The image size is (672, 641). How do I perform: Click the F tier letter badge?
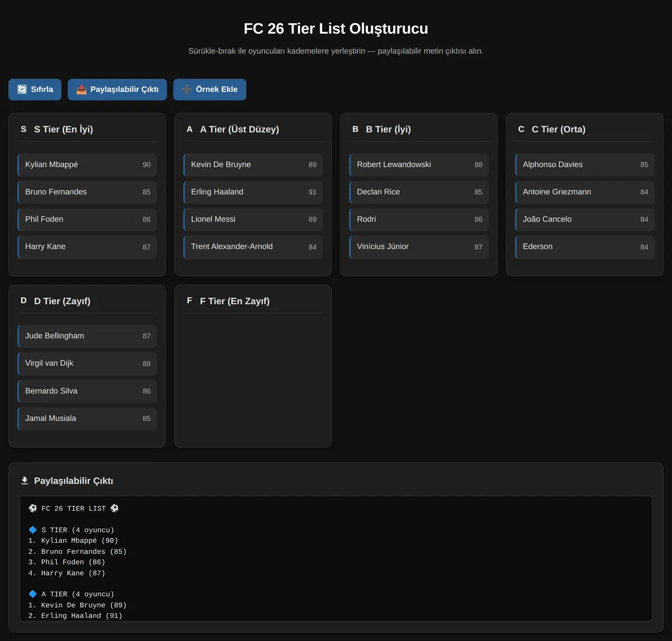pyautogui.click(x=189, y=301)
